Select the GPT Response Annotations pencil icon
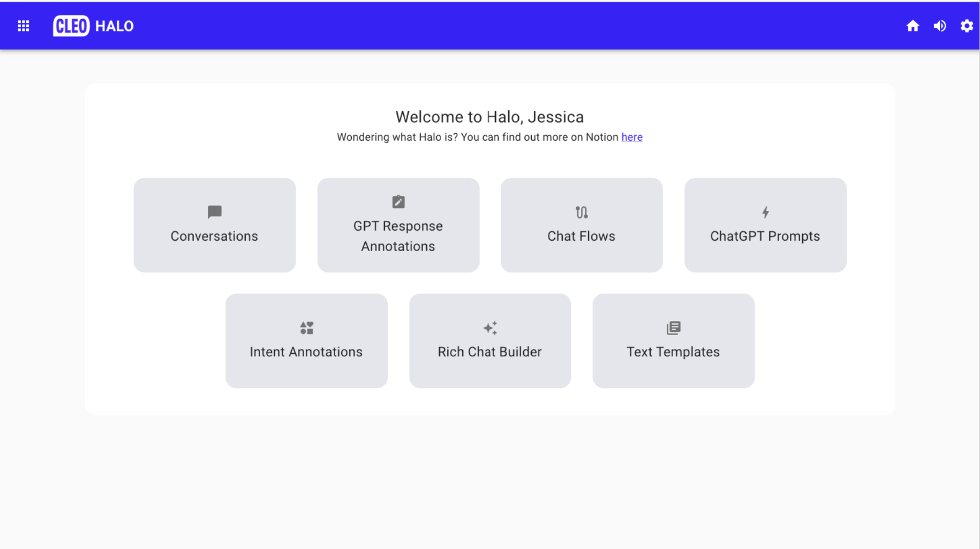 pos(398,202)
